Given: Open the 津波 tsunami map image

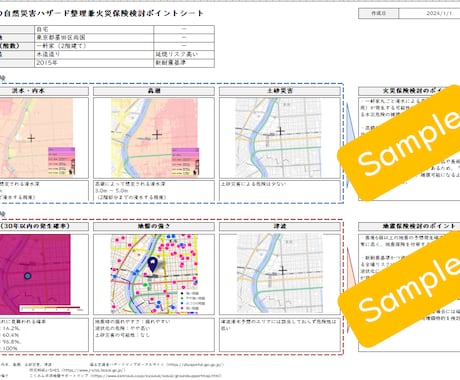Looking at the screenshot, I should [280, 273].
